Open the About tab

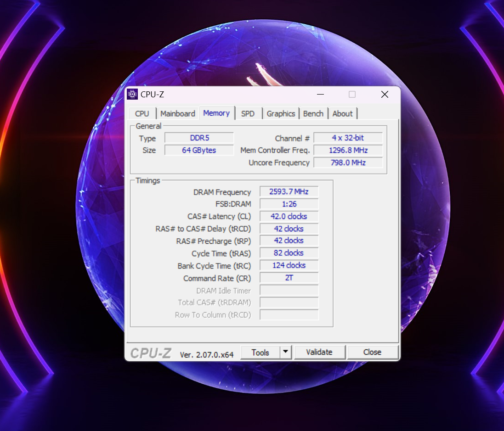(343, 114)
